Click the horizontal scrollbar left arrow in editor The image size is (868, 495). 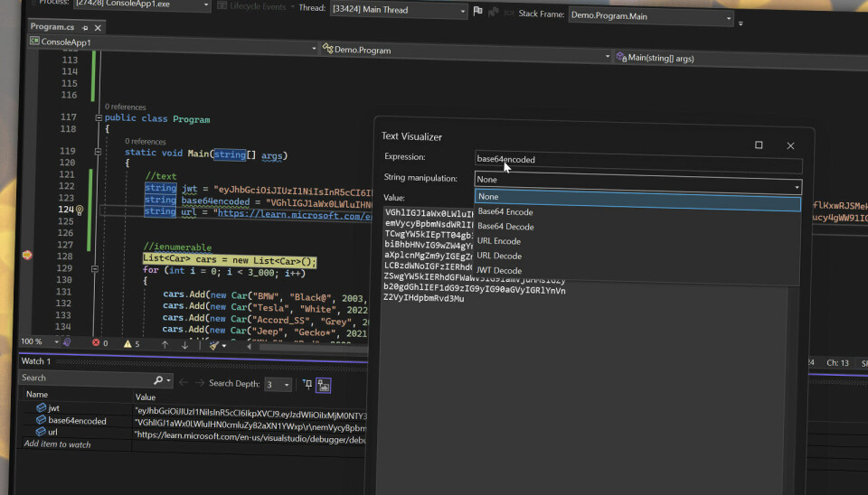coord(250,347)
